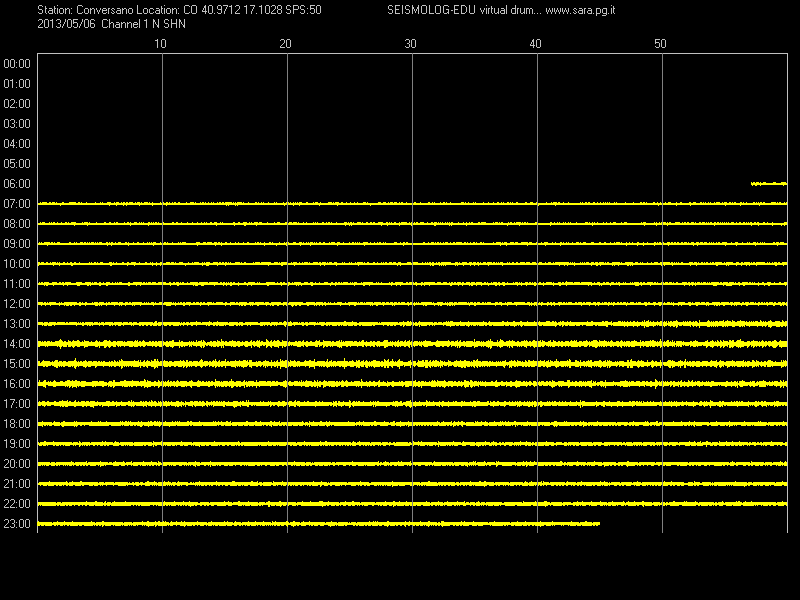The image size is (800, 600).
Task: Click the 05:00 hour label
Action: [x=17, y=164]
